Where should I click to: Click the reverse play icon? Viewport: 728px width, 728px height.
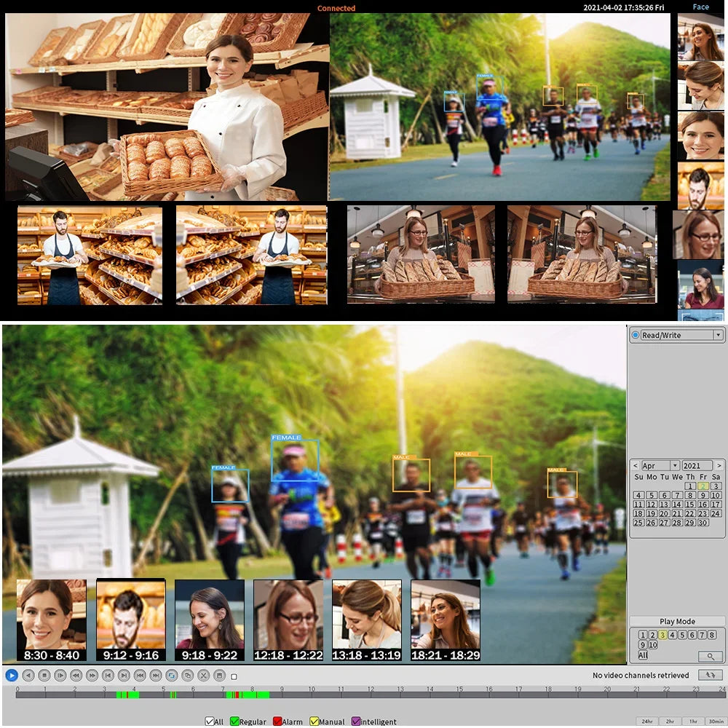[x=28, y=676]
